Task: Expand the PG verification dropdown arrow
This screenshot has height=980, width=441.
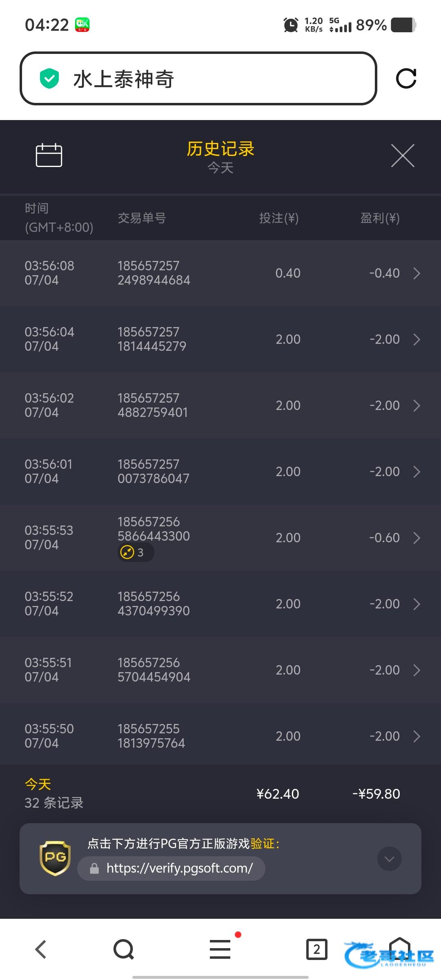Action: pos(389,859)
